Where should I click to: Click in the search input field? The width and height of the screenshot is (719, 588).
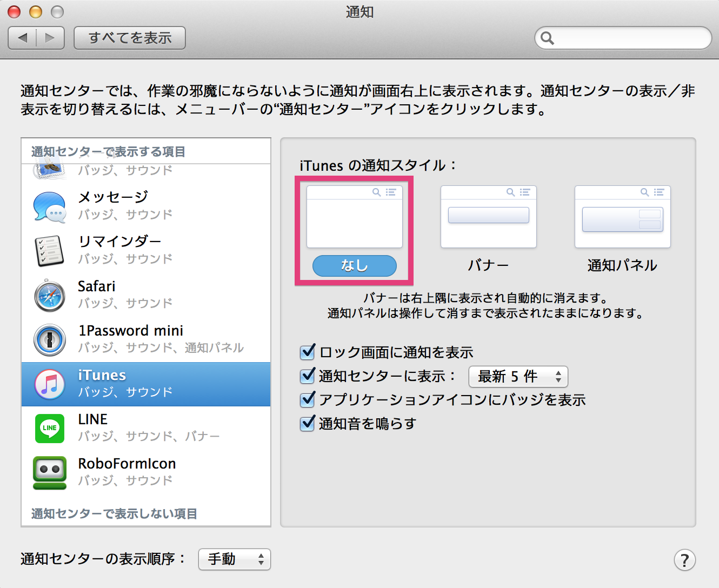623,38
